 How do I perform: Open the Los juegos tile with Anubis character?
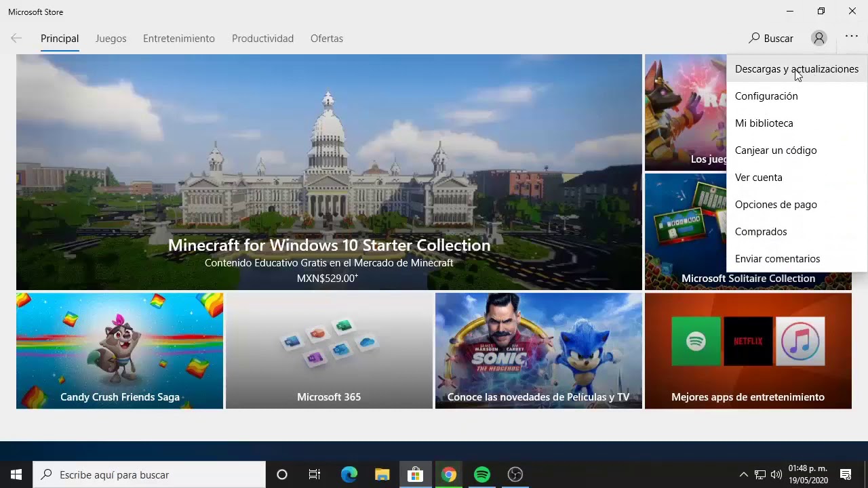[x=685, y=113]
